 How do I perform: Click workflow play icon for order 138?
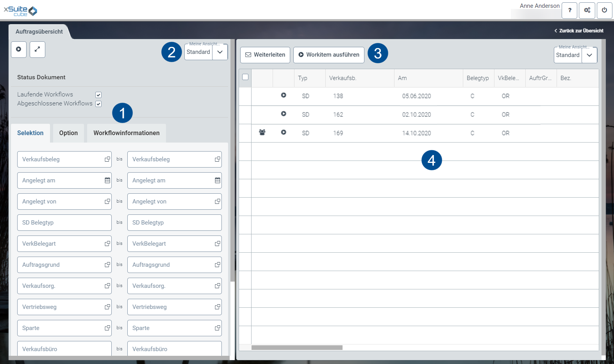pos(284,95)
